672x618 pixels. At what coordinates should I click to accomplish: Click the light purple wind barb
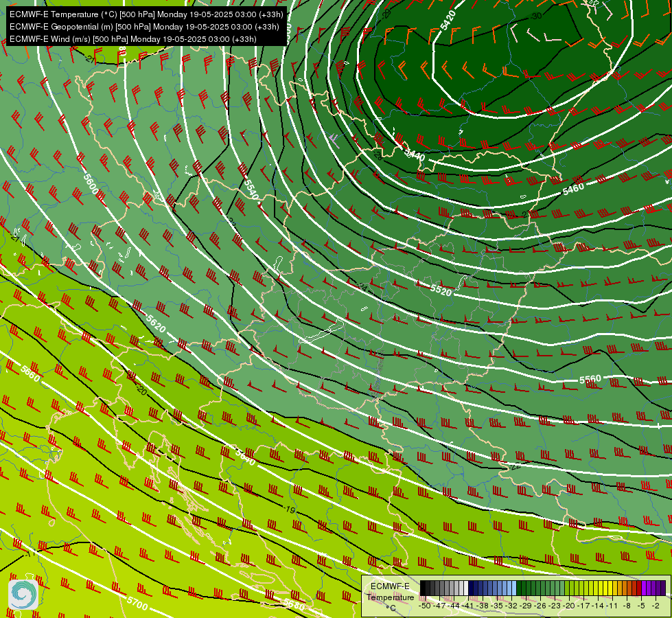coord(334,140)
